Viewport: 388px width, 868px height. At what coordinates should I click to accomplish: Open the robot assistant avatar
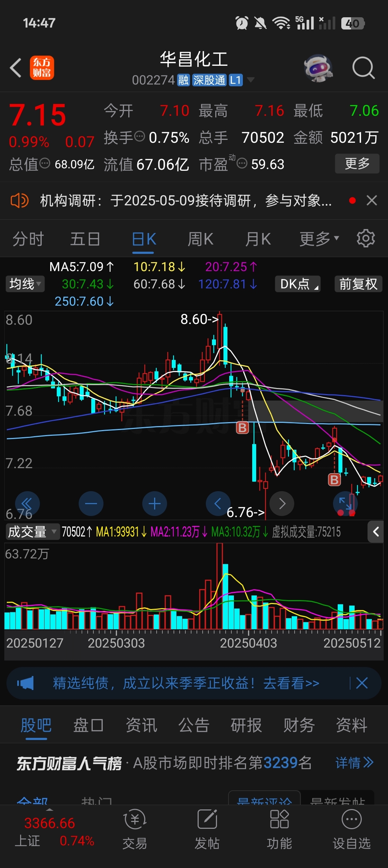tap(318, 68)
